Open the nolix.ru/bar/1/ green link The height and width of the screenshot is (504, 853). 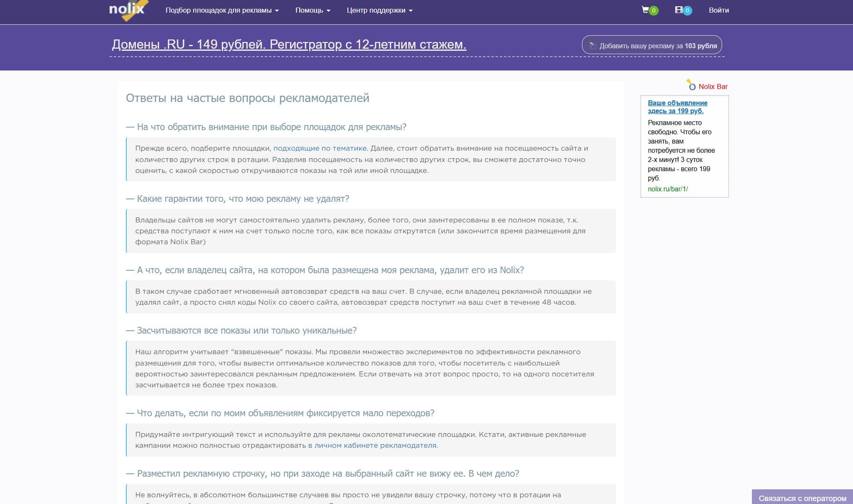tap(668, 189)
